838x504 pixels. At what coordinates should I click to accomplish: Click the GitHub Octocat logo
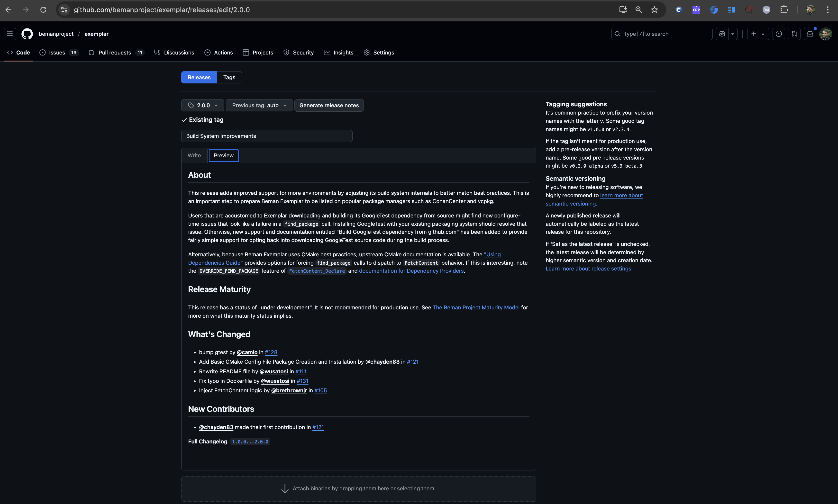coord(27,34)
